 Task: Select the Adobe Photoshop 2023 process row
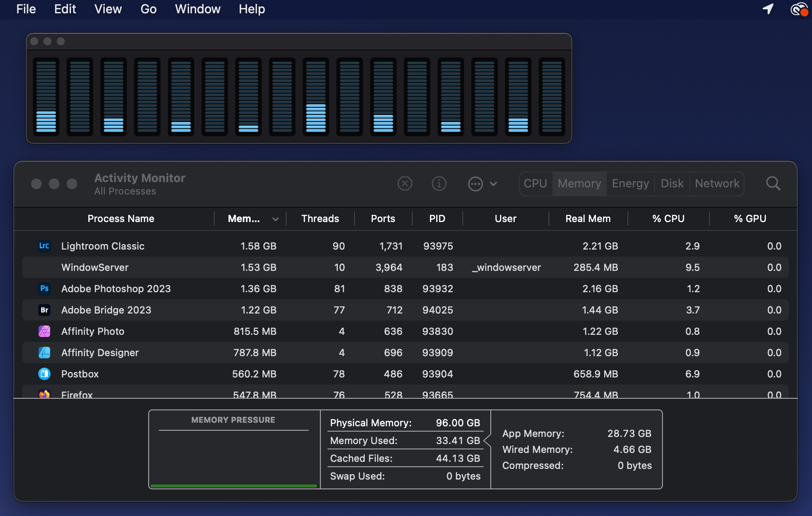pos(406,289)
